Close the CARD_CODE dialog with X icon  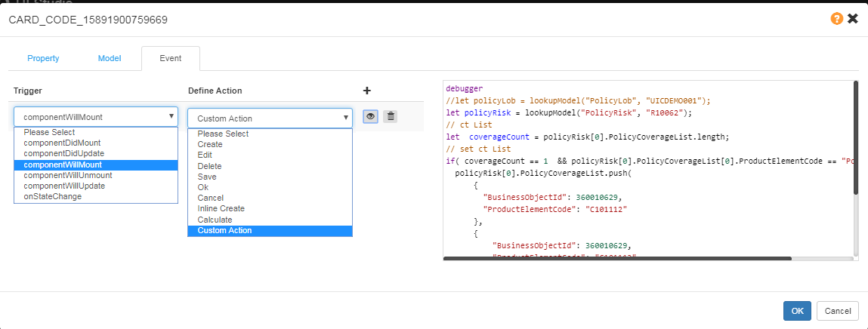point(853,19)
